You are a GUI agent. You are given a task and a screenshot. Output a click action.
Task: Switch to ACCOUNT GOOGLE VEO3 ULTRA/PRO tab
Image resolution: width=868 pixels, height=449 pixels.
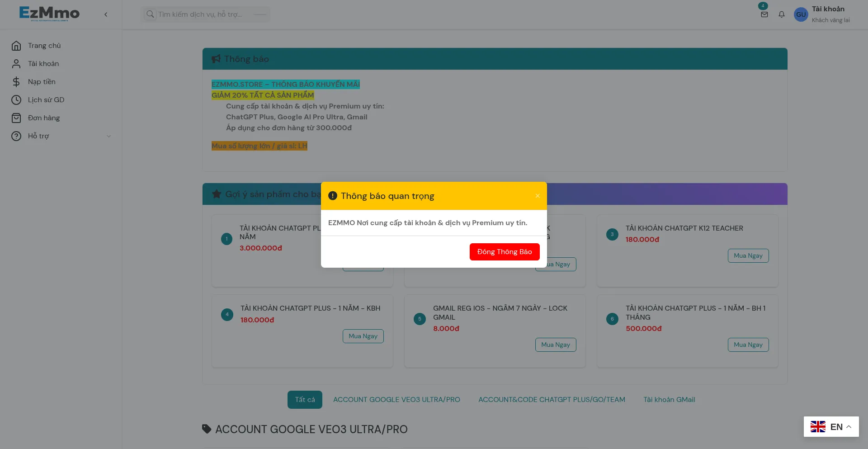(x=396, y=400)
